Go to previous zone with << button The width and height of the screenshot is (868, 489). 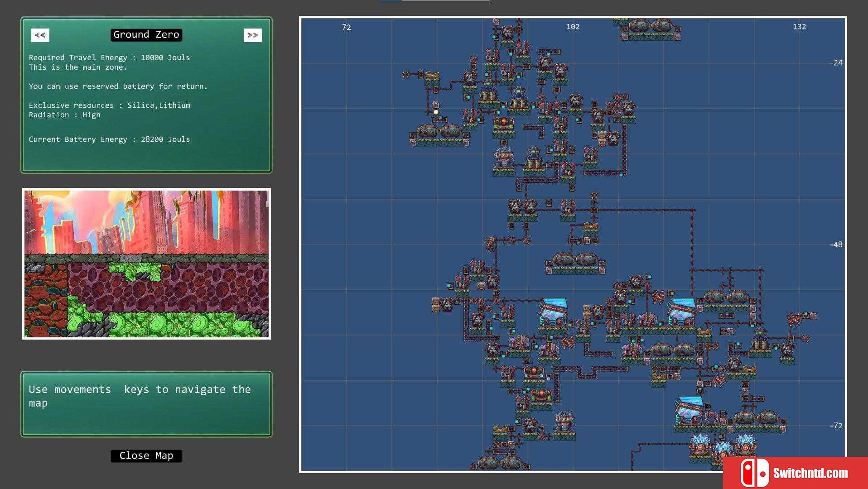pyautogui.click(x=40, y=35)
